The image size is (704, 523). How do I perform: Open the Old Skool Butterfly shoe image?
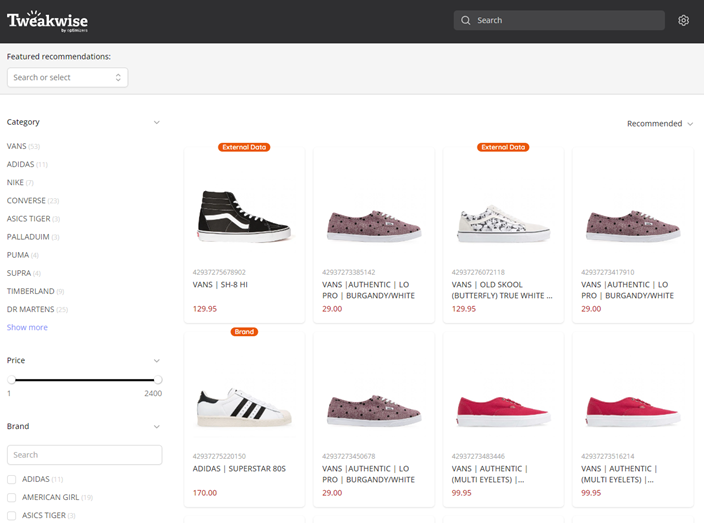click(503, 224)
